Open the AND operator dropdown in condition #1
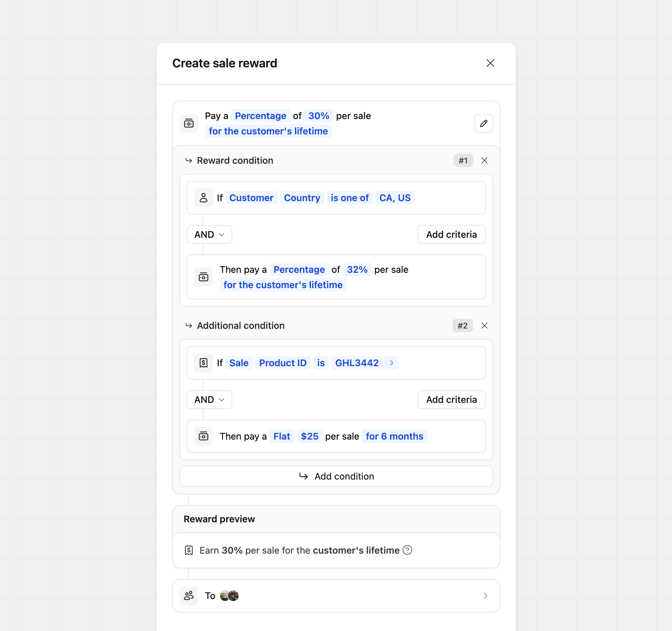 click(x=209, y=234)
